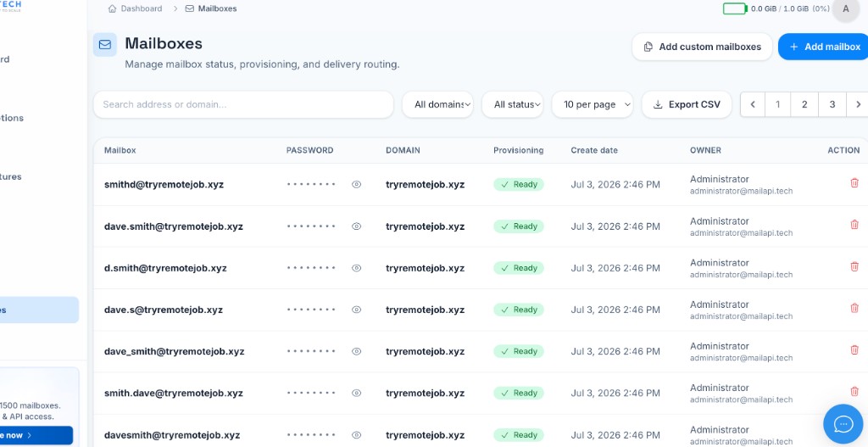
Task: Delete the smith.dave@tryremotejob.xyz mailbox
Action: coord(854,392)
